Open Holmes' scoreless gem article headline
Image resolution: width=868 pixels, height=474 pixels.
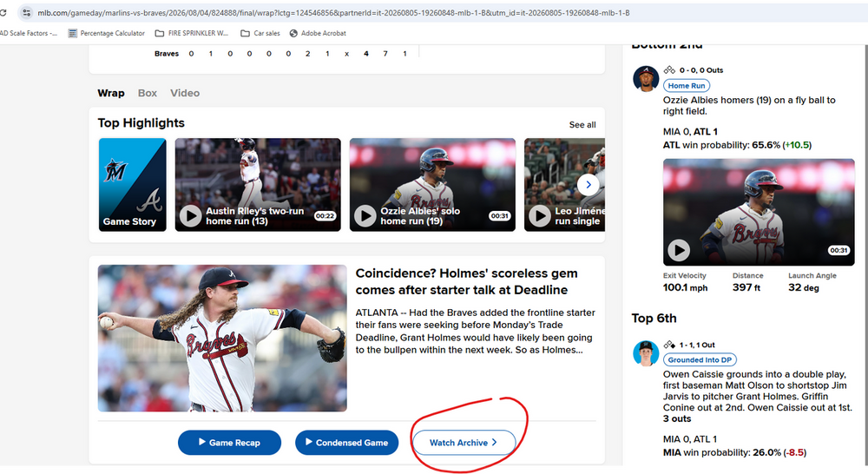(468, 281)
